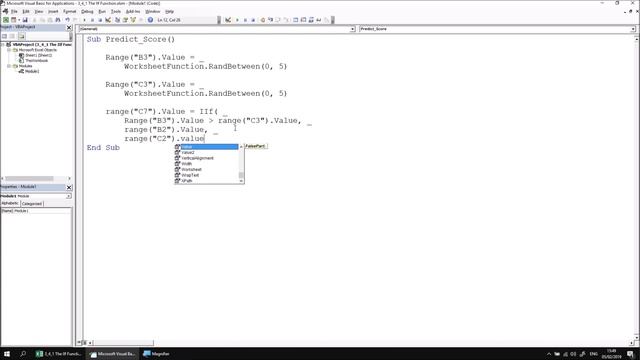This screenshot has width=640, height=360.
Task: Collapse the Microsoft Excel Objects folder
Action: pyautogui.click(x=9, y=50)
